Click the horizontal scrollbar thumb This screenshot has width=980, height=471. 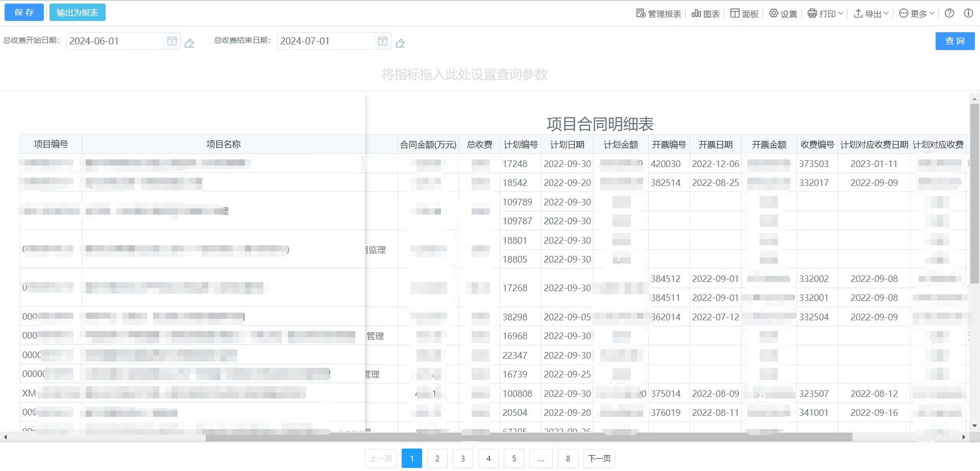pos(528,437)
